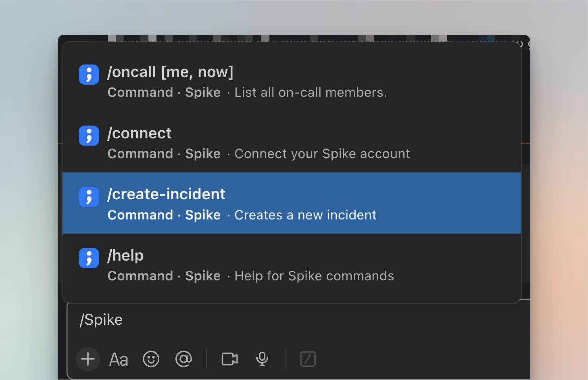The height and width of the screenshot is (380, 588).
Task: Toggle the Aa text formatting icon
Action: coord(119,359)
